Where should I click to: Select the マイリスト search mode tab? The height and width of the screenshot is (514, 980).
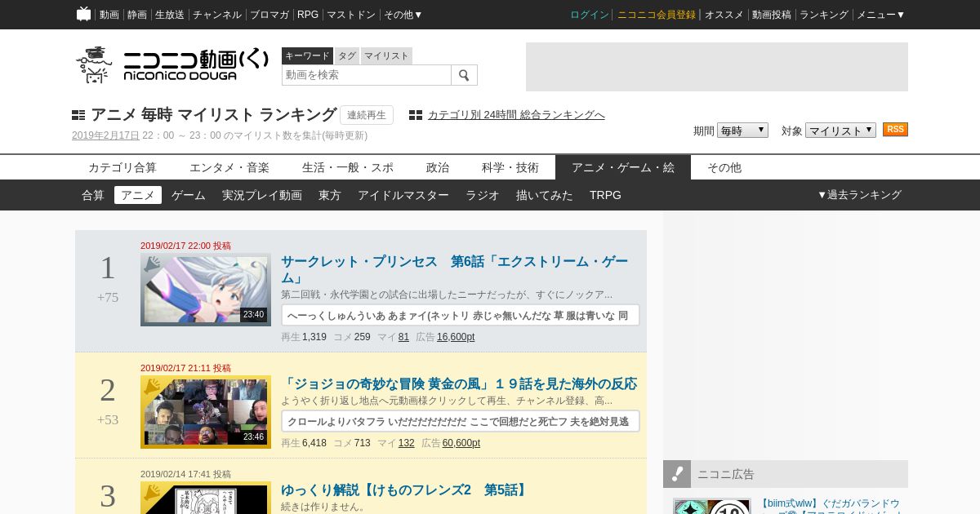(x=386, y=55)
